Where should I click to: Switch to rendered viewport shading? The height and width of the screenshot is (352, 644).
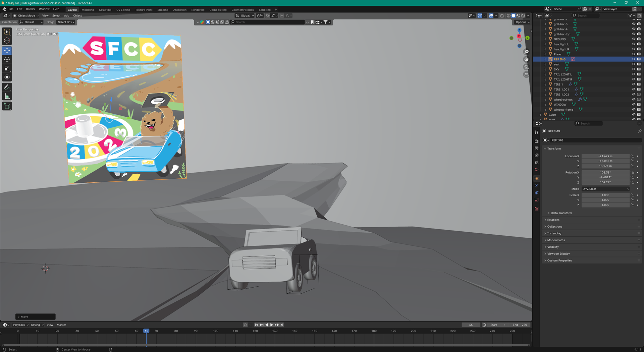point(523,16)
